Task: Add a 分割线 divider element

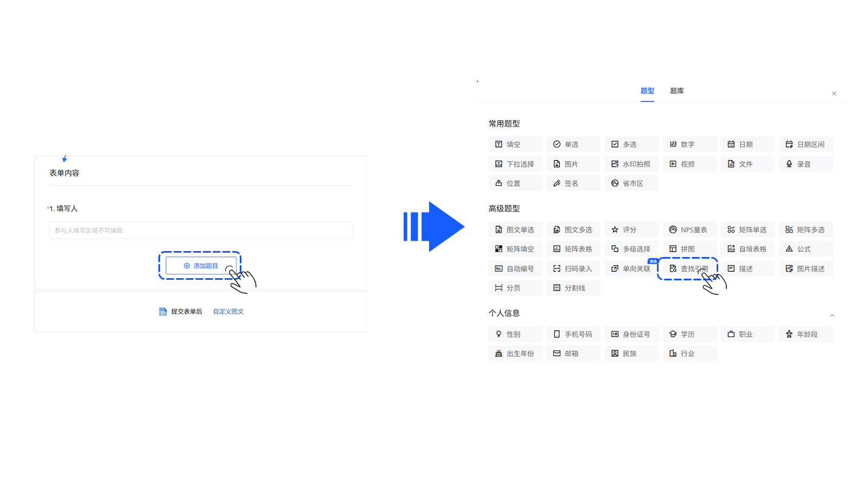Action: pos(573,287)
